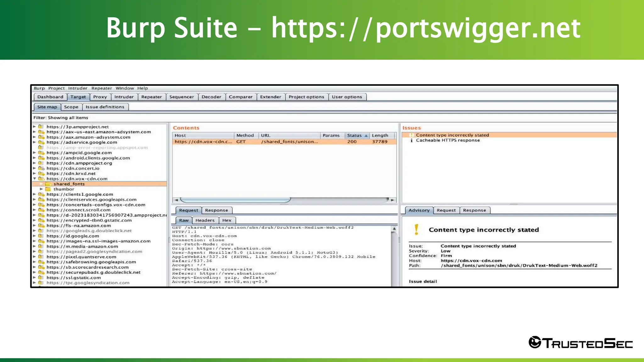644x362 pixels.
Task: Click the site icon for https://ssl.gstatic.com
Action: click(41, 277)
